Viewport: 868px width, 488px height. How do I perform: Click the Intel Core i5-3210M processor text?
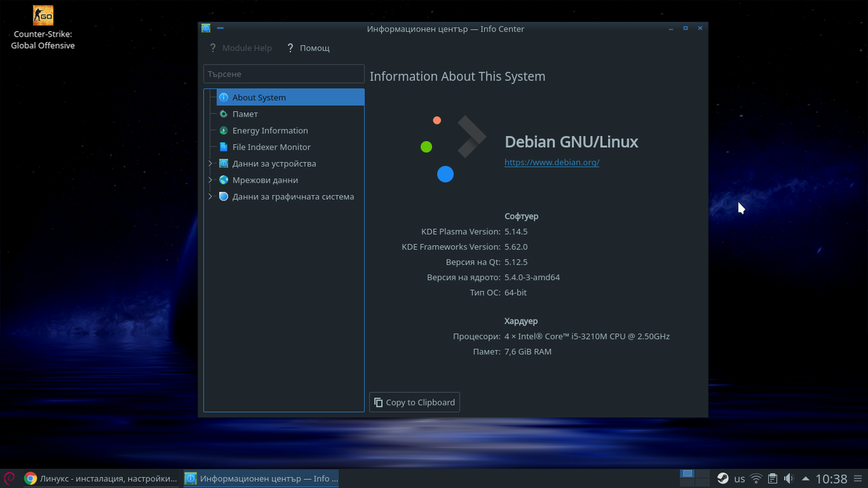[587, 336]
